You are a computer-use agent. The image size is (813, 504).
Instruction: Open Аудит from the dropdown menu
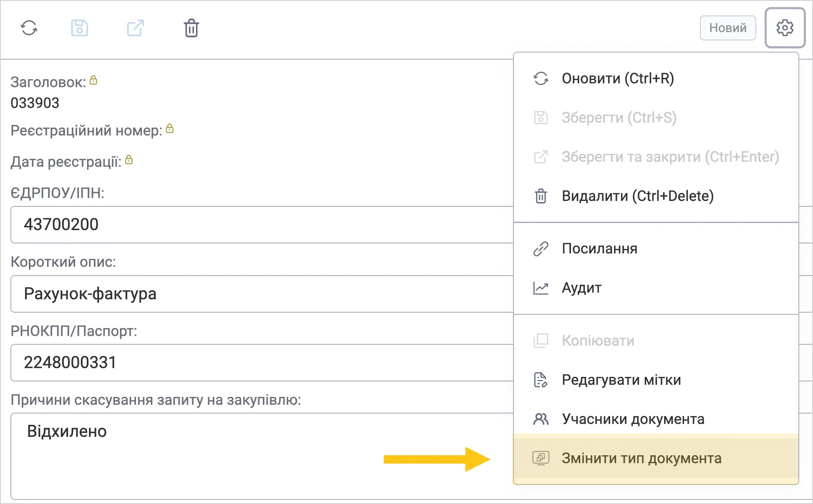coord(656,288)
